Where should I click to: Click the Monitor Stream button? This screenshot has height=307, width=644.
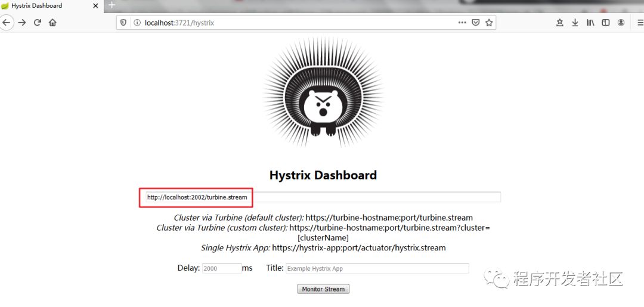click(x=323, y=289)
